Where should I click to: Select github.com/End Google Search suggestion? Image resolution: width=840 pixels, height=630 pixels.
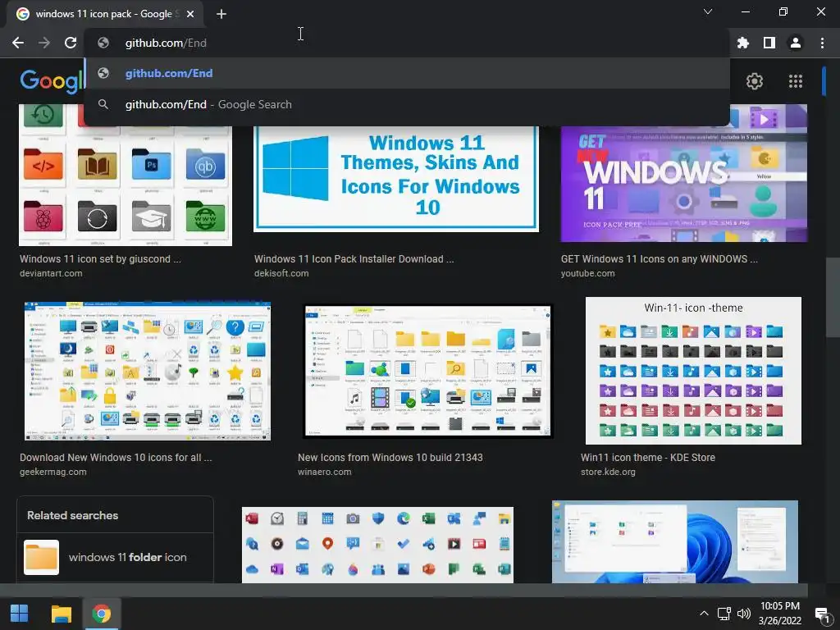coord(407,104)
